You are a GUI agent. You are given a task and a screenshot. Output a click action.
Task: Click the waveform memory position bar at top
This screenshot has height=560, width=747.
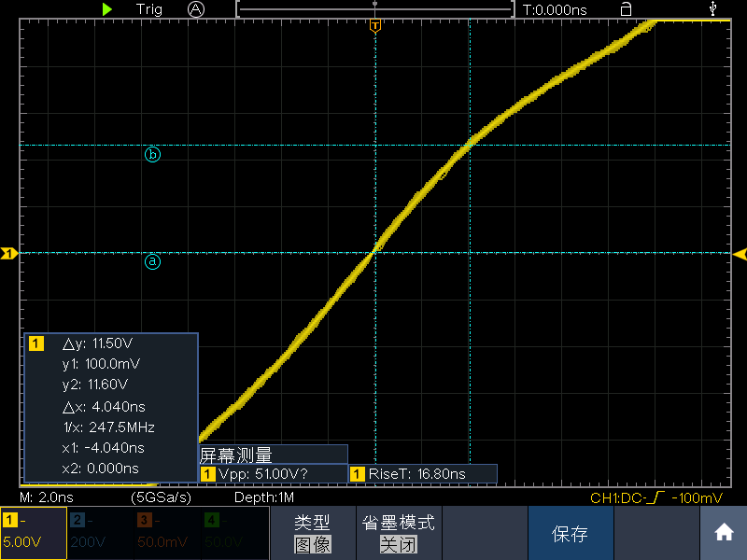click(x=374, y=9)
